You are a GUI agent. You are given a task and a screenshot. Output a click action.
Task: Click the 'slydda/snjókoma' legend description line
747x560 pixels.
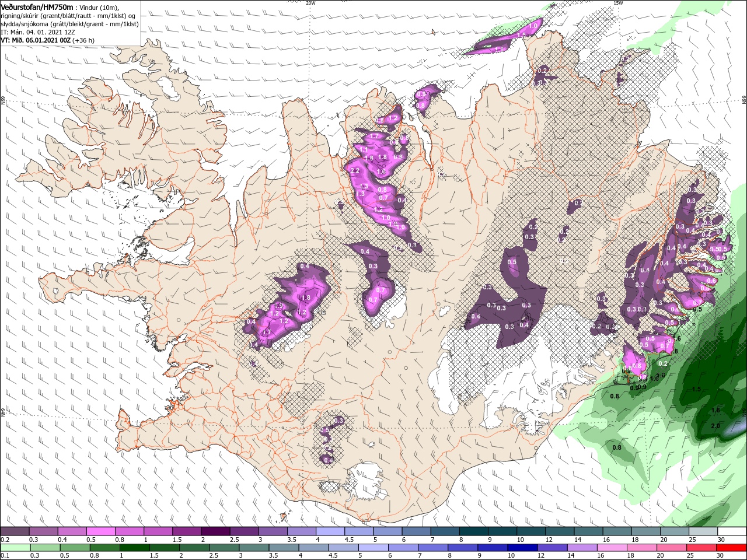click(x=69, y=24)
